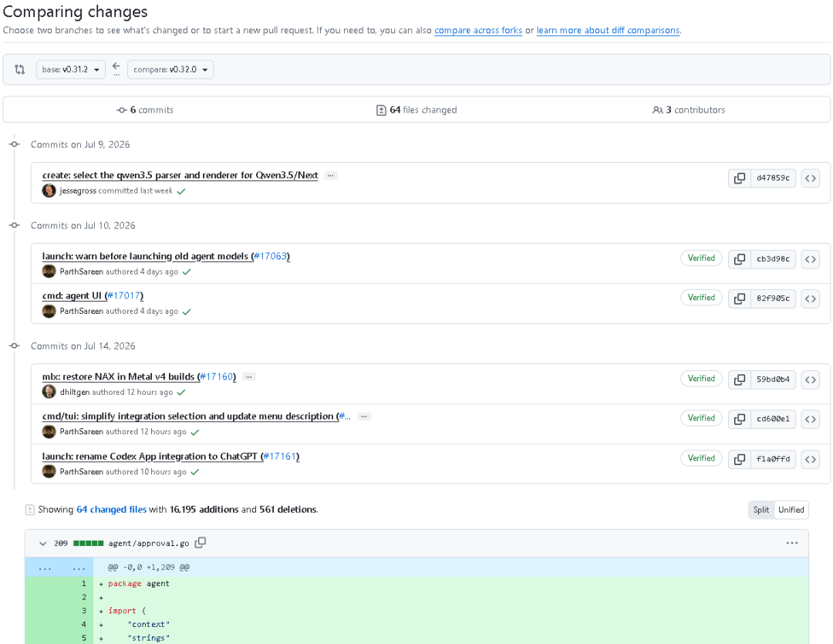The height and width of the screenshot is (644, 833).
Task: Browse repository at commit cb3d98c
Action: [810, 259]
